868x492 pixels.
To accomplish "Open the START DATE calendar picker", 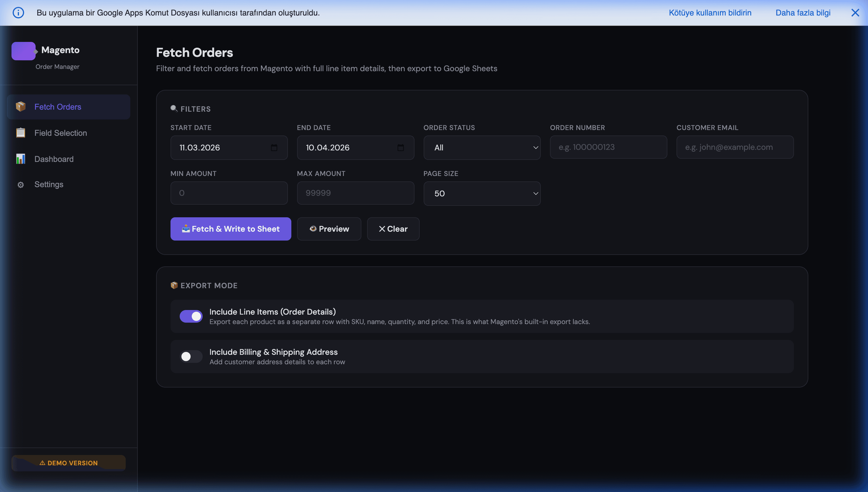I will 274,148.
